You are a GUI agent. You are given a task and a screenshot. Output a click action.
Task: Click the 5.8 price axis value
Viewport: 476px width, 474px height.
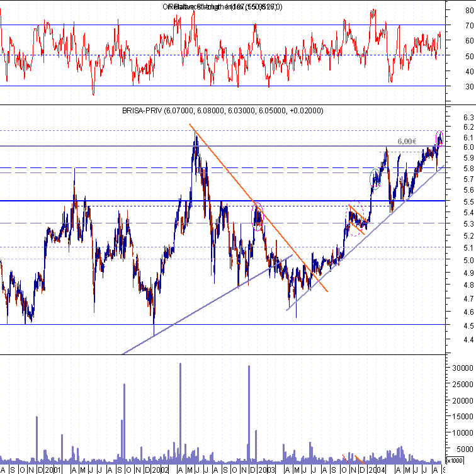pyautogui.click(x=468, y=168)
